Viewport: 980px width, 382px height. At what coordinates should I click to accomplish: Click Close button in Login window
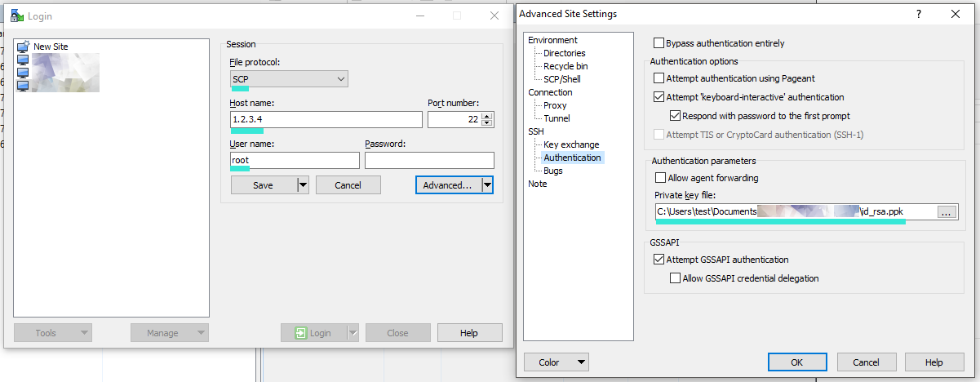(398, 333)
